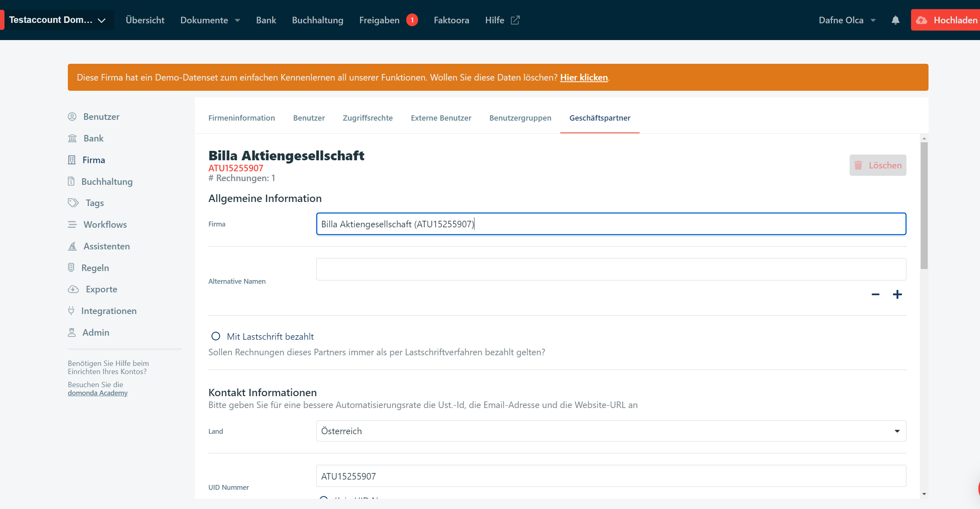The width and height of the screenshot is (980, 509).
Task: Click the vertical scrollbar thumb
Action: pos(924,204)
